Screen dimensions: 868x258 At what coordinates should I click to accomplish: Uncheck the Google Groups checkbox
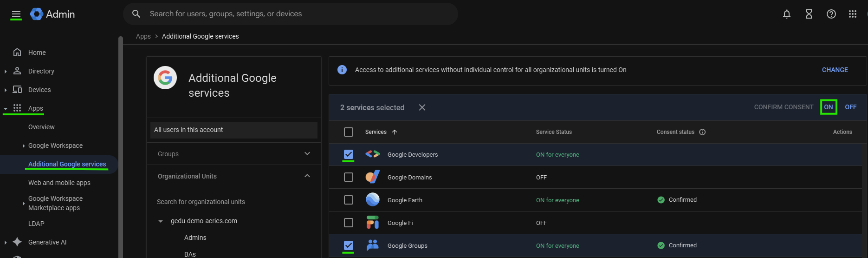[x=349, y=245]
